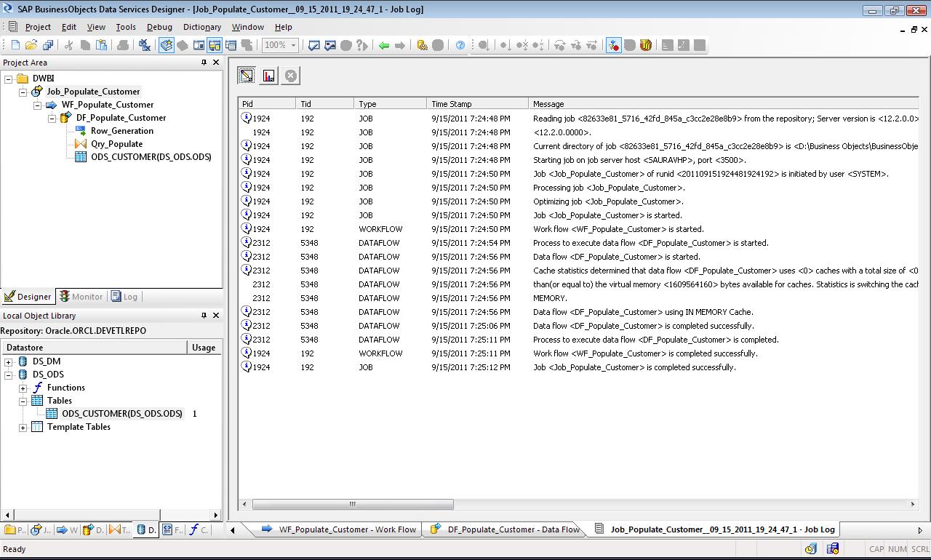This screenshot has height=560, width=931.
Task: Show the Monitor statistics log button
Action: [269, 76]
